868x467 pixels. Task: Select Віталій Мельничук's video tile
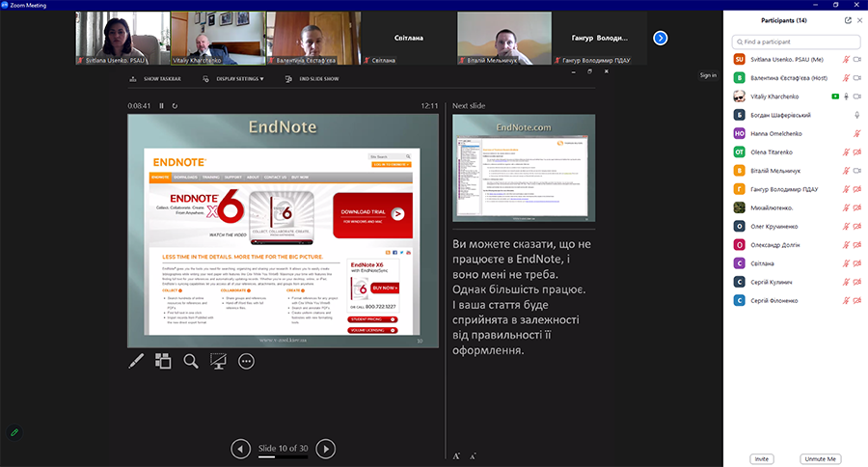coord(503,39)
